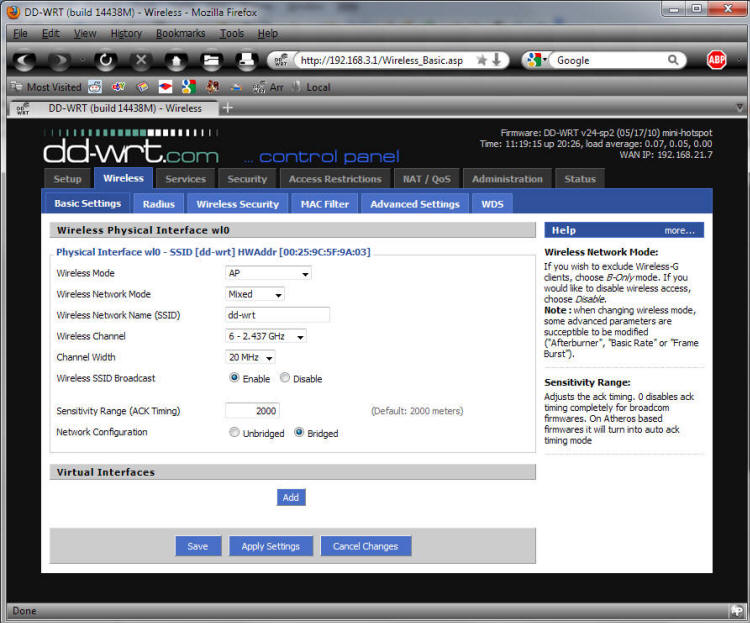This screenshot has height=623, width=750.
Task: Open the colorful cards bookmark after eBay
Action: (142, 87)
